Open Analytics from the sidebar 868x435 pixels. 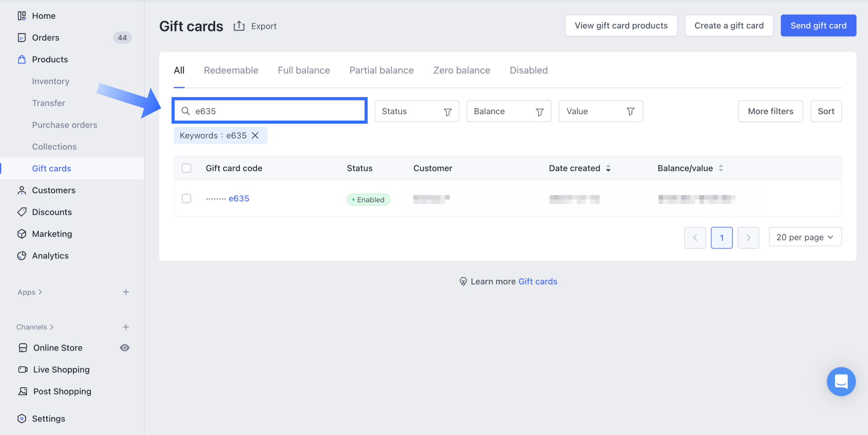[50, 255]
